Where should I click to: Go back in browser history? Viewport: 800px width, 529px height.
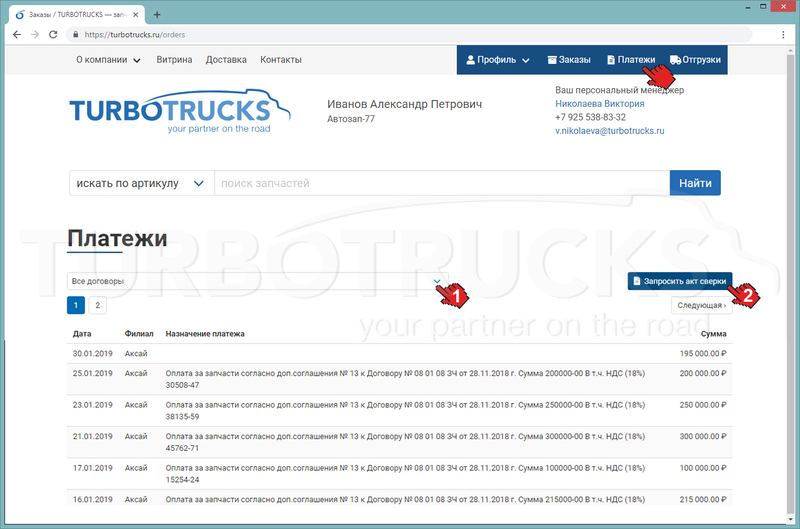point(17,35)
